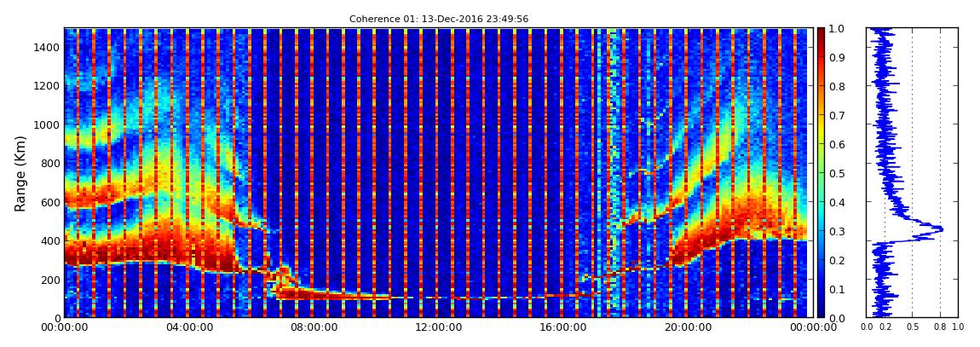Click the 600 range axis tick label
980x347 pixels.
[50, 202]
